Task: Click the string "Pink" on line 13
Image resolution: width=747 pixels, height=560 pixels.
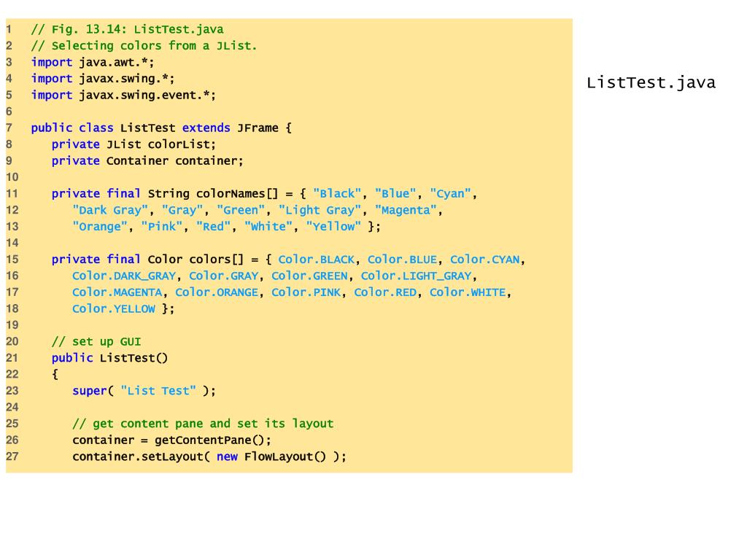Action: coord(161,227)
